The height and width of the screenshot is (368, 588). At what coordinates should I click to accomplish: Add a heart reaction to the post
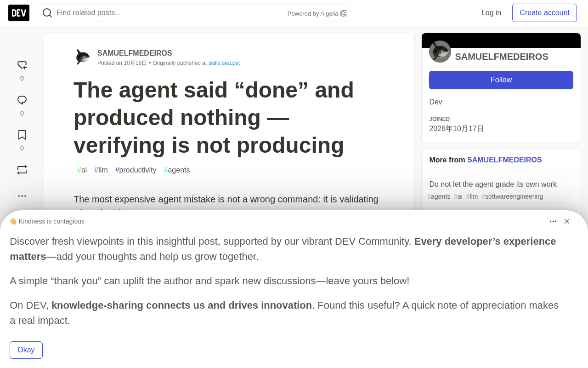[x=22, y=65]
